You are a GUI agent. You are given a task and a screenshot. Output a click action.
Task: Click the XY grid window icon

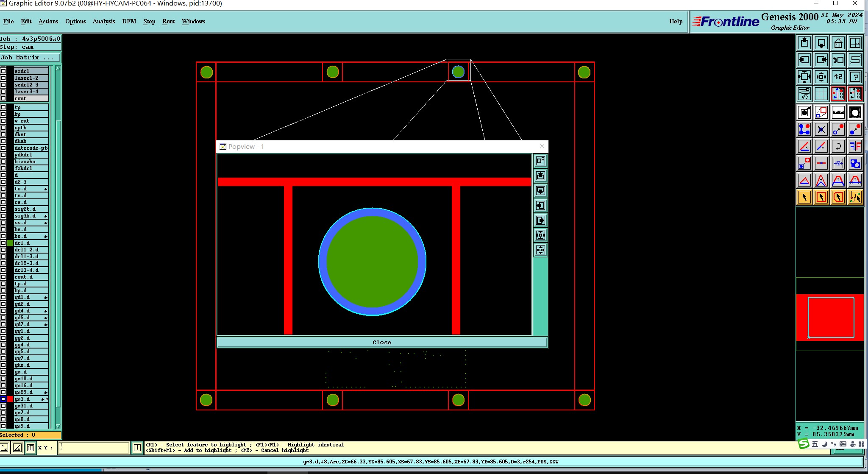pos(855,43)
